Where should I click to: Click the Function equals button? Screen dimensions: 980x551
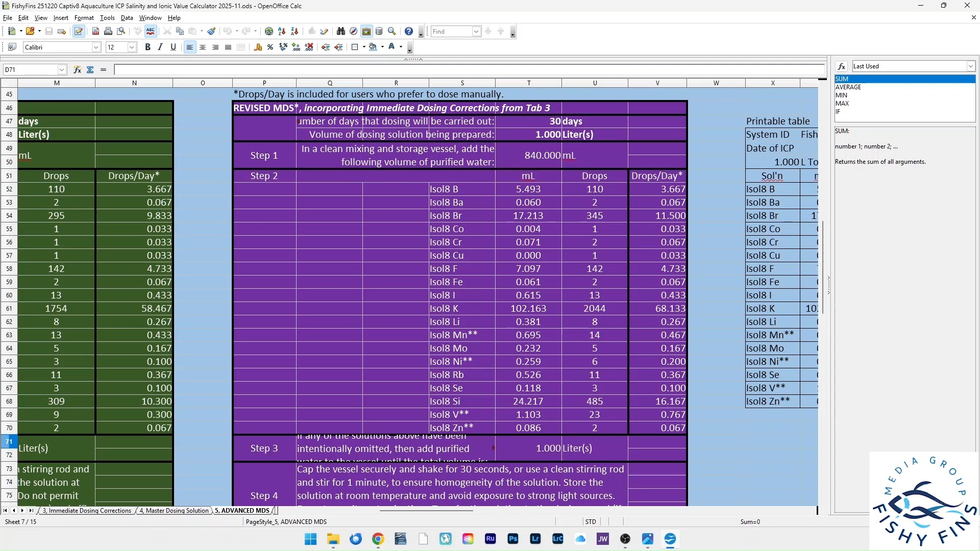(x=103, y=69)
